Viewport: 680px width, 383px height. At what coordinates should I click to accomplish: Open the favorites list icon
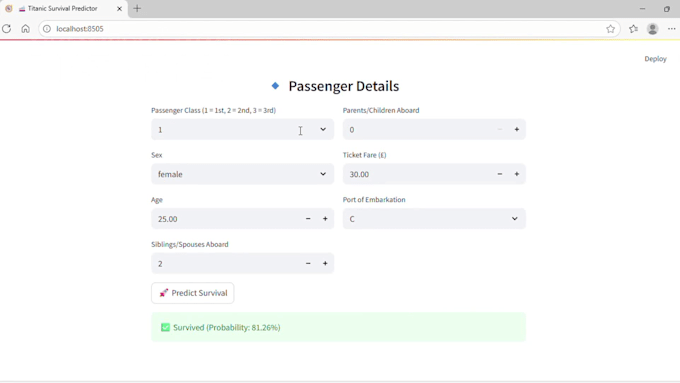633,29
